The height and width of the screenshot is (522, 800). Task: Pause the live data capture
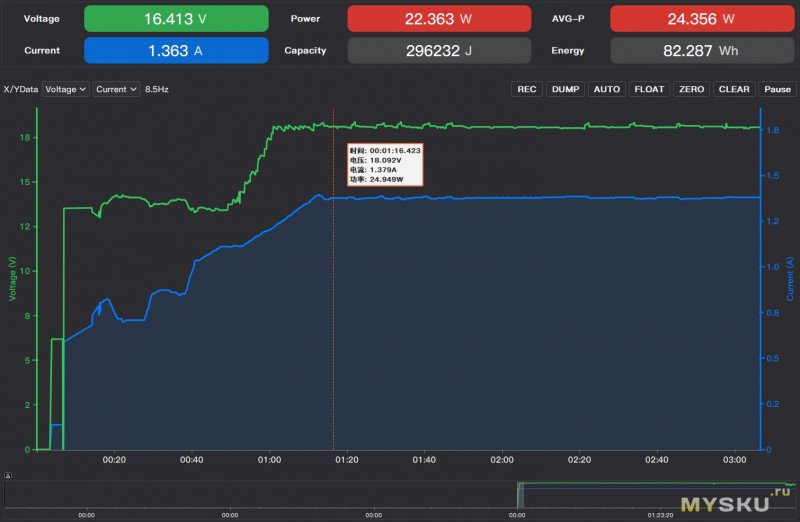coord(778,89)
